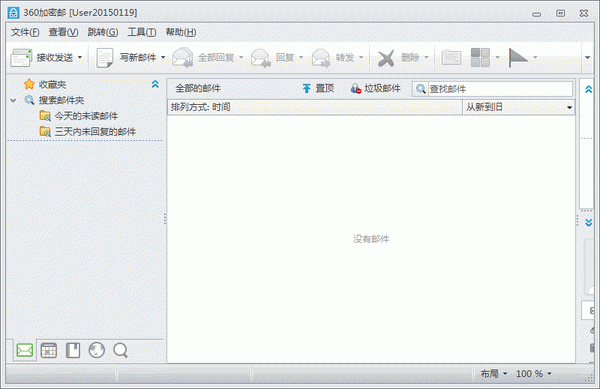Open the flag dropdown arrow

tap(535, 58)
